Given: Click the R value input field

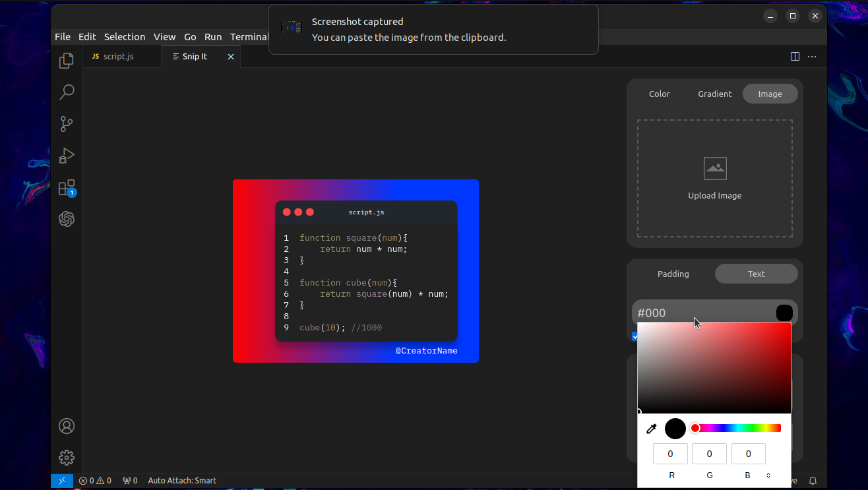Looking at the screenshot, I should pos(670,454).
